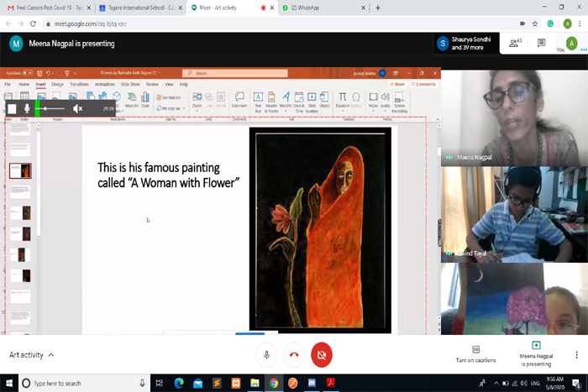Select Shaurya Sondhi and 39 more

466,44
